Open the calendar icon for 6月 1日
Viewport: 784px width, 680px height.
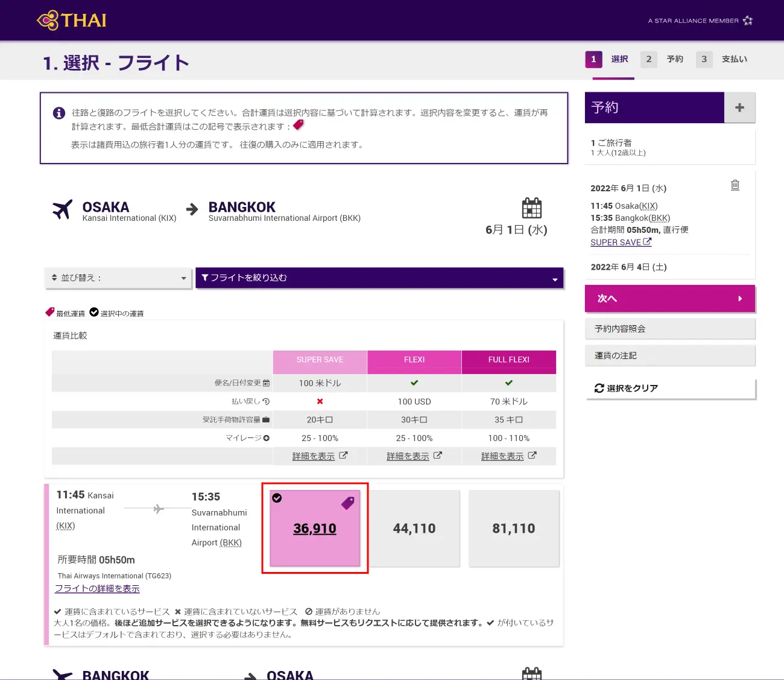[531, 208]
